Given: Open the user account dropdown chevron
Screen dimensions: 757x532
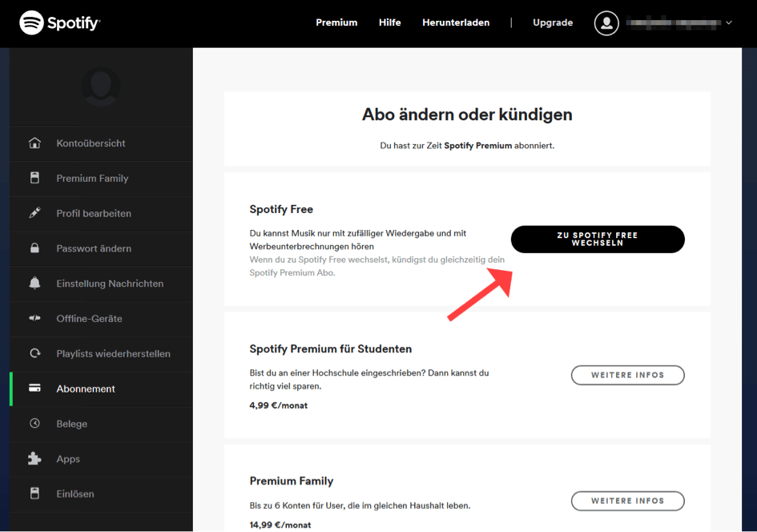Looking at the screenshot, I should (729, 23).
